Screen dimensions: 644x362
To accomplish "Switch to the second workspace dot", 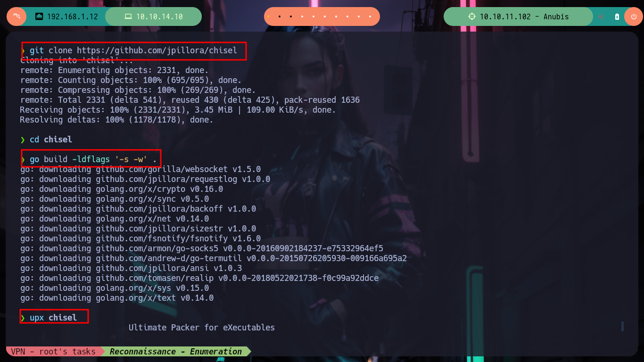I will 280,16.
